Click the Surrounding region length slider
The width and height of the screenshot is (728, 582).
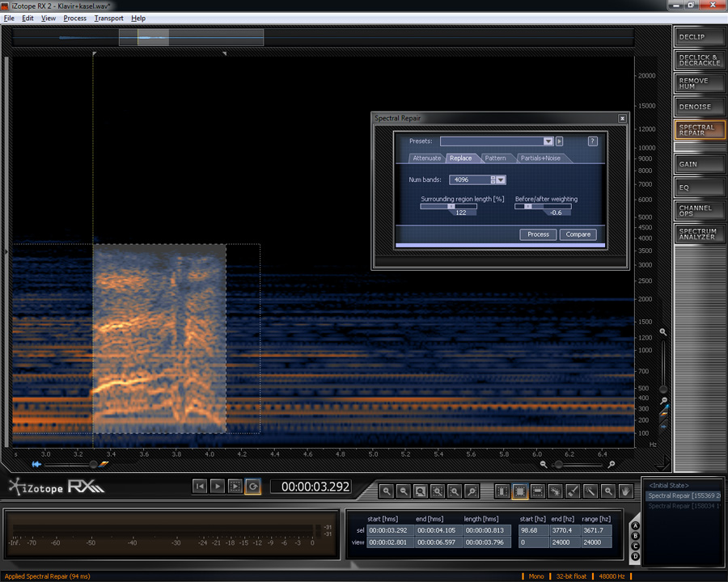(x=448, y=206)
